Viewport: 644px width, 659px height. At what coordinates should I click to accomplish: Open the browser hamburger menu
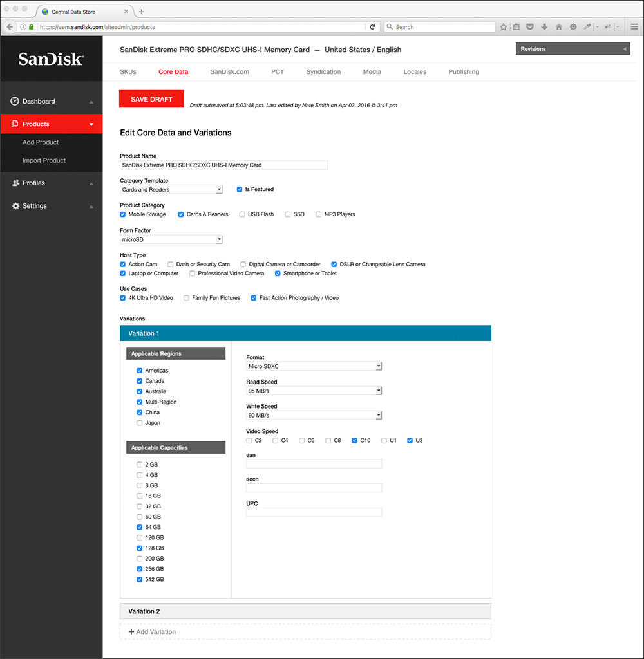pos(634,27)
